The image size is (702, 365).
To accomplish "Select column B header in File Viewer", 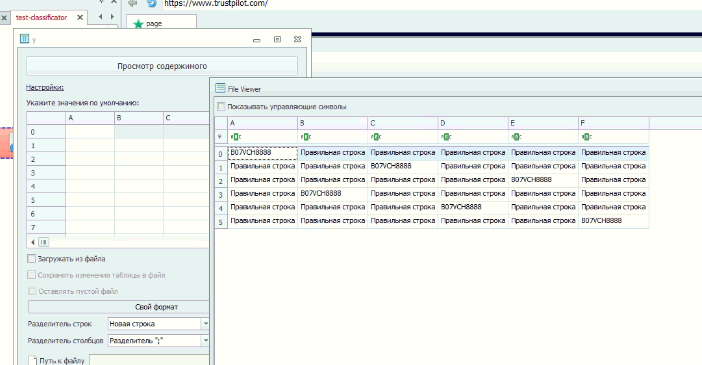I will 333,123.
